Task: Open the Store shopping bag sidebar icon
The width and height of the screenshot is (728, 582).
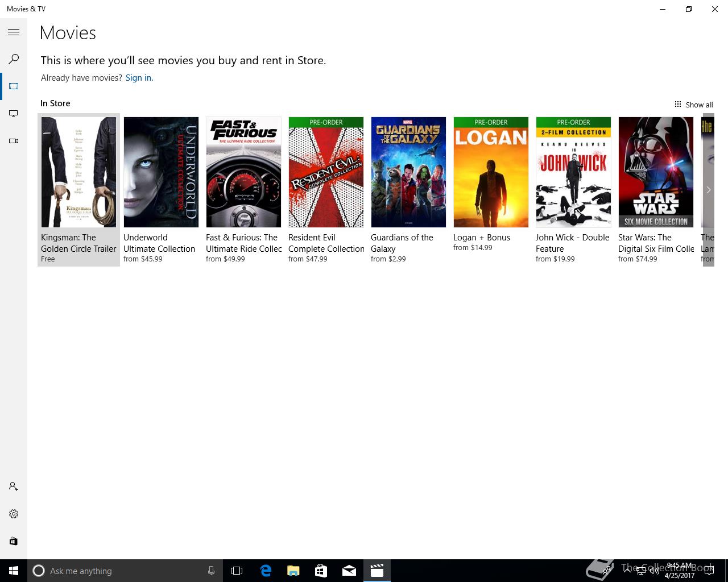Action: 14,541
